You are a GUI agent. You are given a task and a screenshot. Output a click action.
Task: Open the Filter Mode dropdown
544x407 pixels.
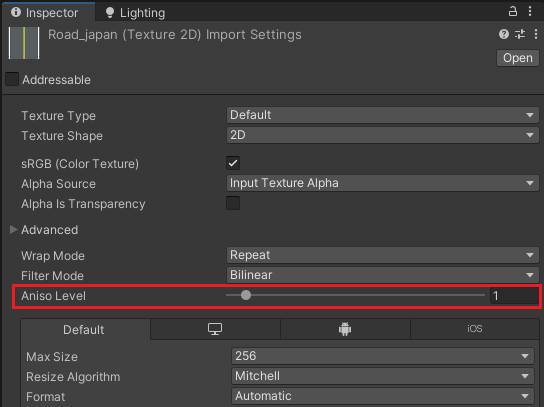[x=383, y=275]
